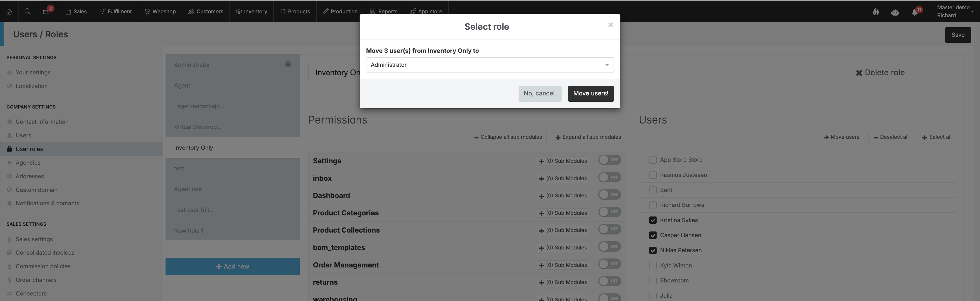Open the search magnifier icon

click(x=27, y=11)
